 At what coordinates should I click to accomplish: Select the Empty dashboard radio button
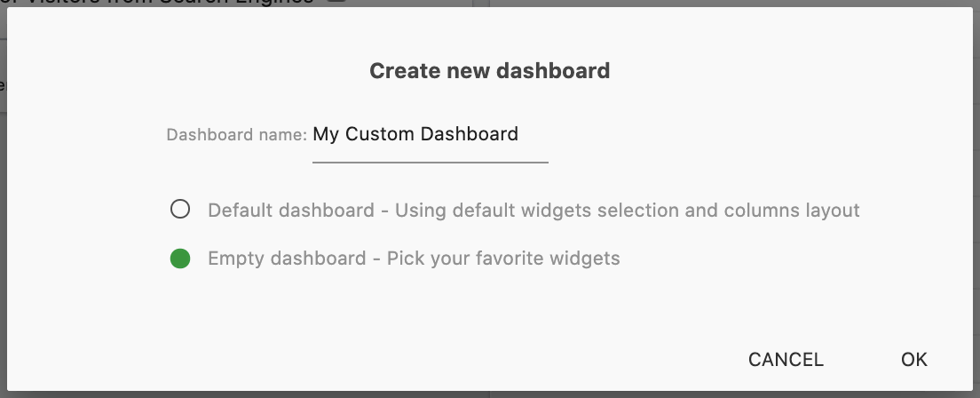180,259
